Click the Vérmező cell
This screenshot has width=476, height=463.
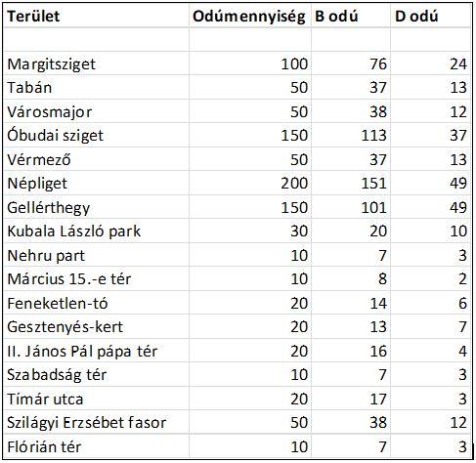(x=97, y=159)
